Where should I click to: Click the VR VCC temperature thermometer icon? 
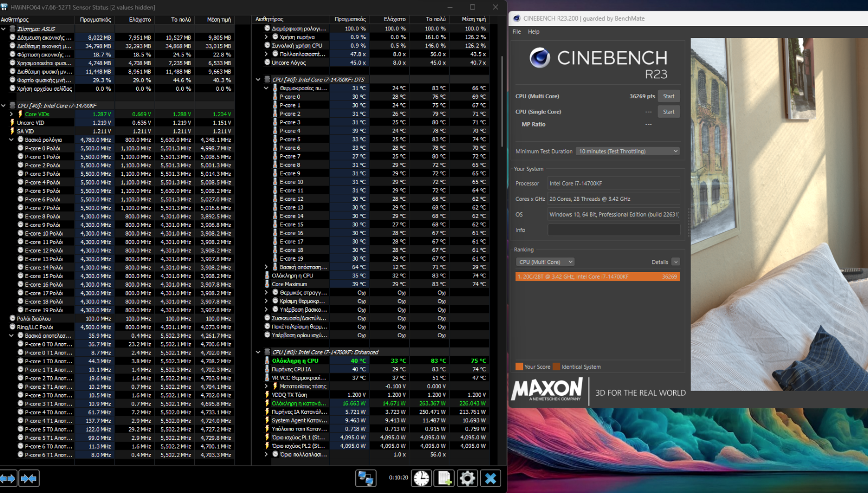click(x=267, y=378)
